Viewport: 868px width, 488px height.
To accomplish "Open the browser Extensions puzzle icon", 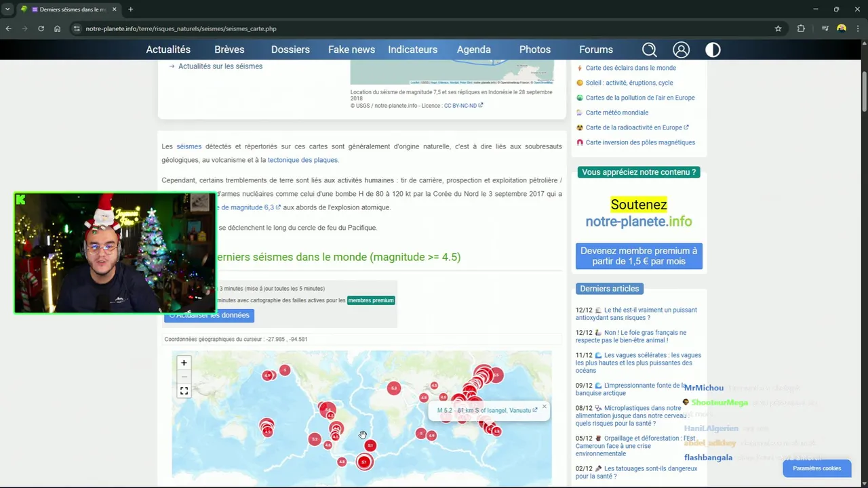I will (801, 28).
